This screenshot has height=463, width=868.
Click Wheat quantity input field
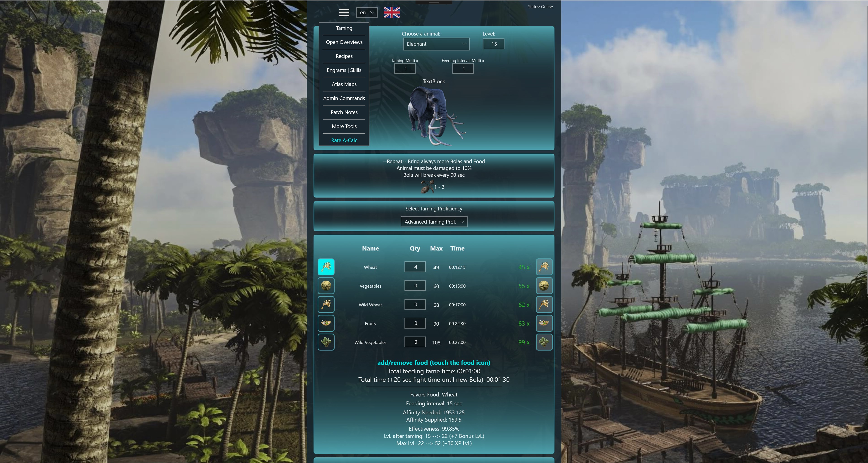click(x=415, y=267)
